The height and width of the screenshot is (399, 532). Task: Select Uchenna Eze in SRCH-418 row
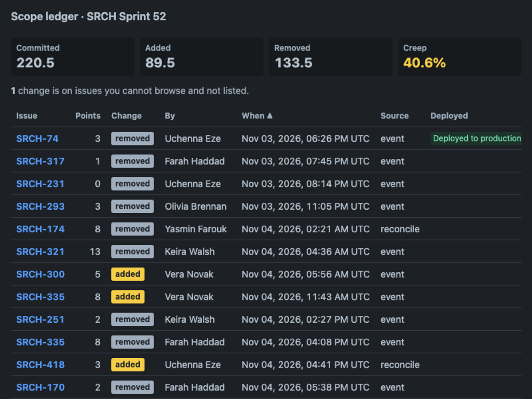193,364
